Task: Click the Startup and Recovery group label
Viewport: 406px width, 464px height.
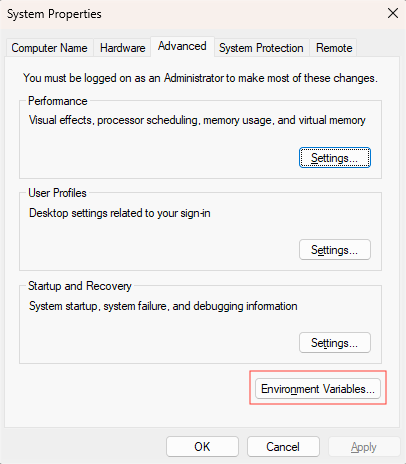Action: [x=80, y=286]
